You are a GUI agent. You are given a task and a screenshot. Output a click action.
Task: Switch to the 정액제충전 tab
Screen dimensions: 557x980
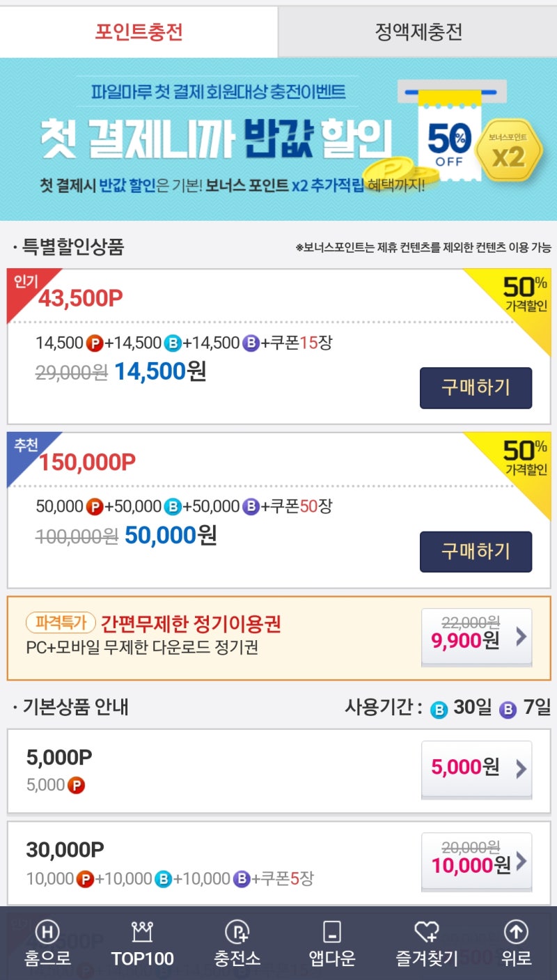[418, 29]
